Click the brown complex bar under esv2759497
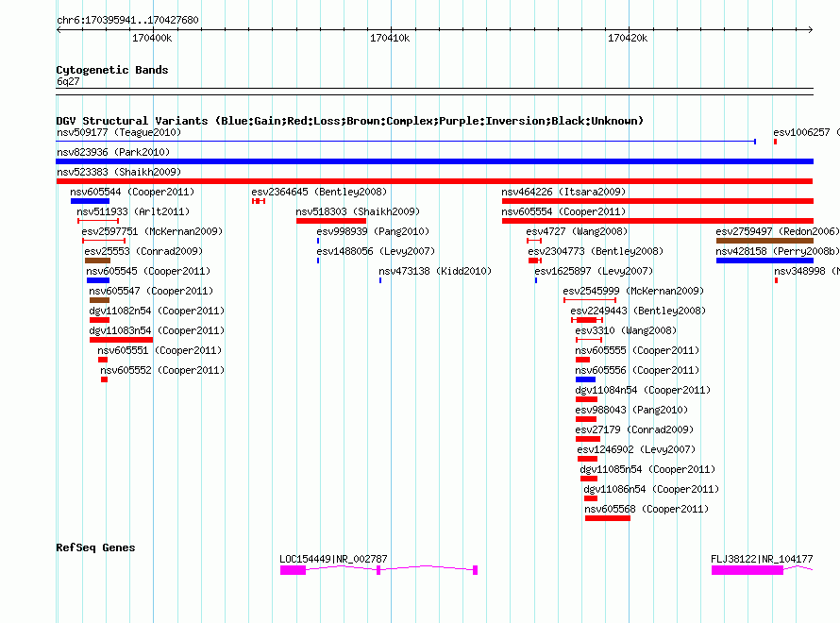The width and height of the screenshot is (840, 623). pos(764,241)
